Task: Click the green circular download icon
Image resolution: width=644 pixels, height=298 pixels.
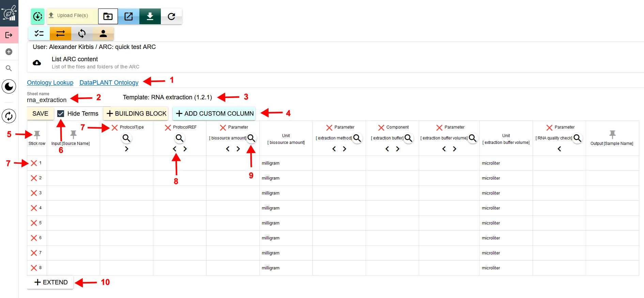Action: 37,16
